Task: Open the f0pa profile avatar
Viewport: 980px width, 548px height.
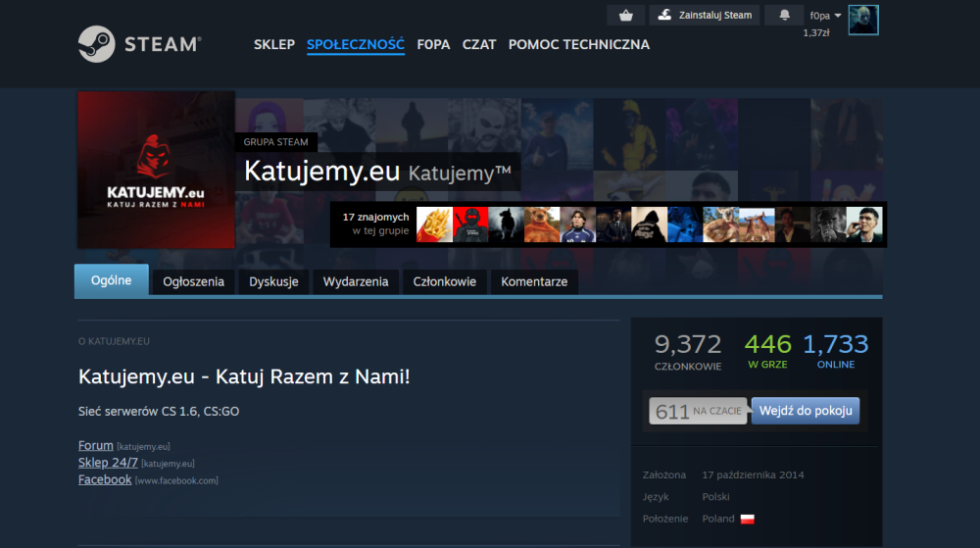Action: point(863,20)
